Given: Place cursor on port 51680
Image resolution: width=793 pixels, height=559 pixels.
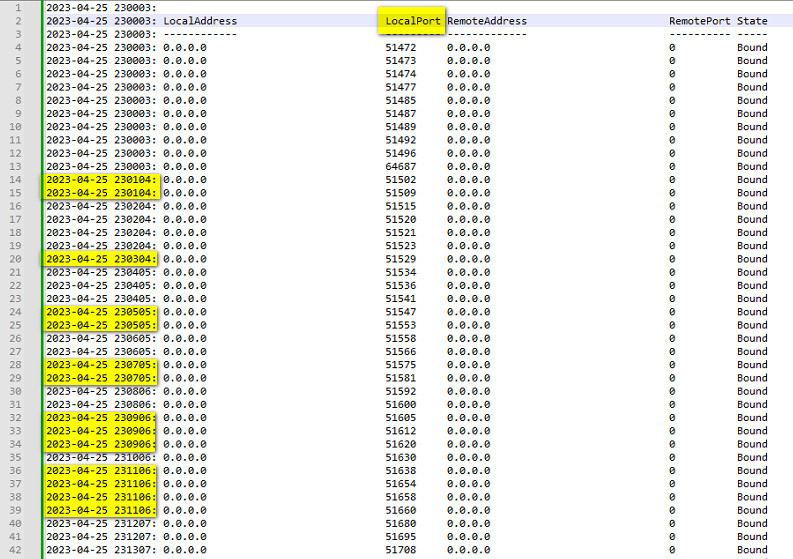Looking at the screenshot, I should [401, 524].
